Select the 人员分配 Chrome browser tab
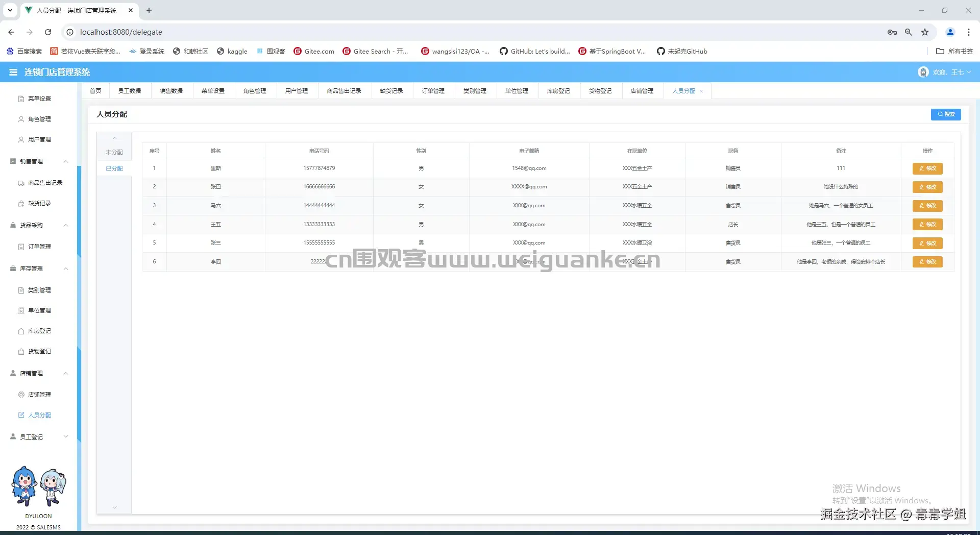 pyautogui.click(x=79, y=10)
